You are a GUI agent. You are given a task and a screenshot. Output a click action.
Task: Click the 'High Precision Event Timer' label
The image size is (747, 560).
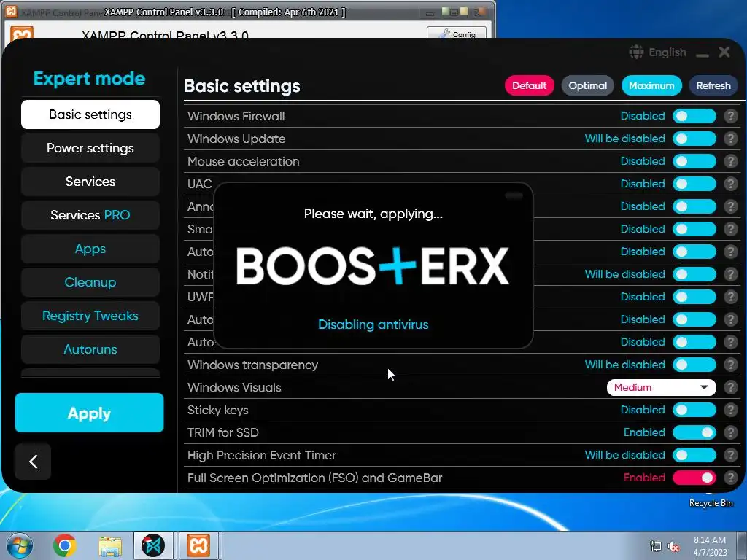[x=262, y=455]
